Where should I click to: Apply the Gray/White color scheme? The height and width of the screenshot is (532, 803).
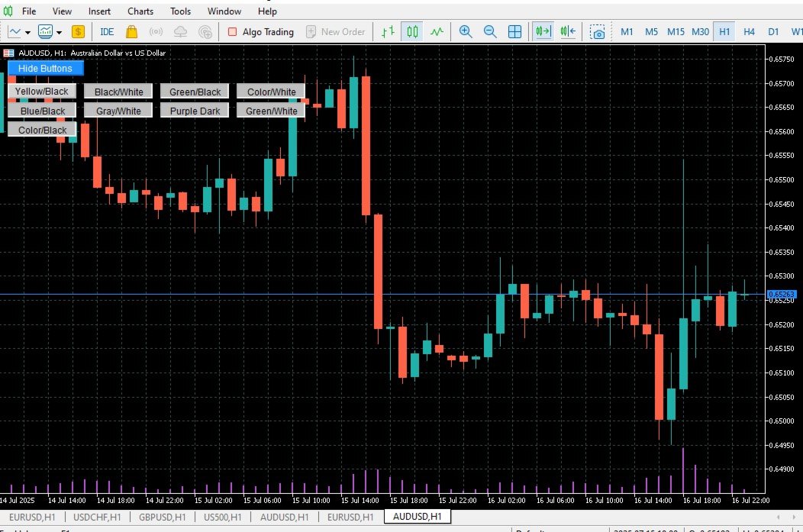pos(118,111)
